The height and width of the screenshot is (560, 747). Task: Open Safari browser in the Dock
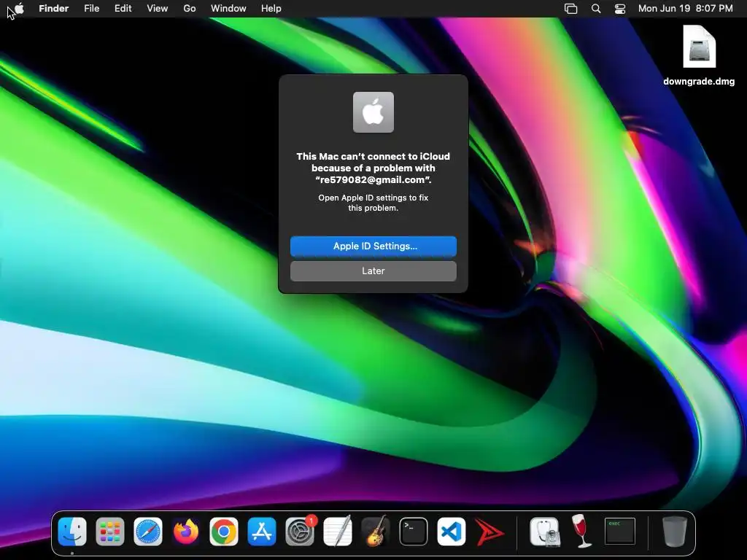[x=148, y=532]
